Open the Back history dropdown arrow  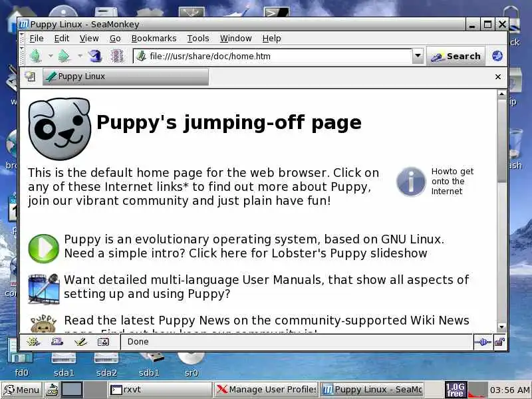pos(51,56)
